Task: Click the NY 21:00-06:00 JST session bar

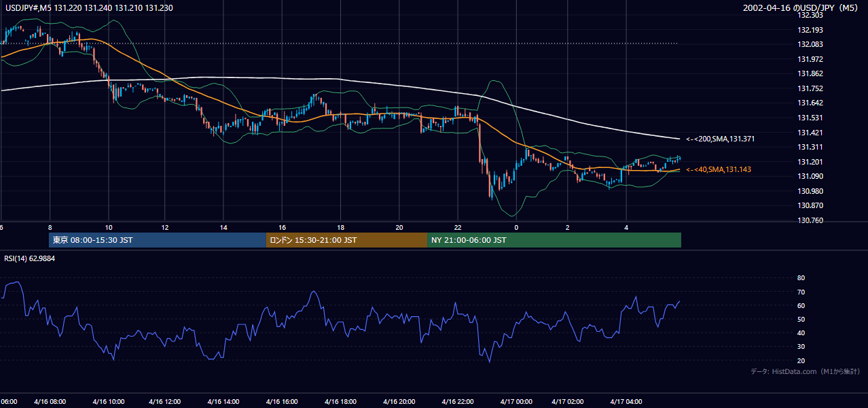Action: pos(554,240)
